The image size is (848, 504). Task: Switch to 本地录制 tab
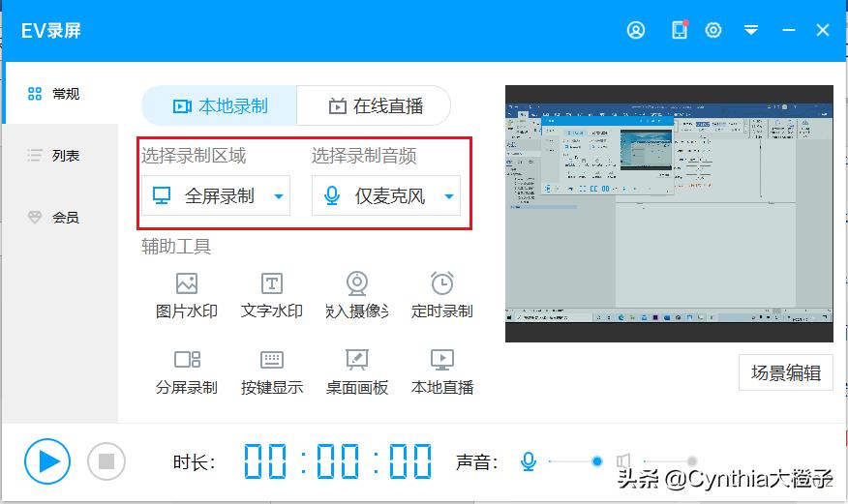pos(220,105)
